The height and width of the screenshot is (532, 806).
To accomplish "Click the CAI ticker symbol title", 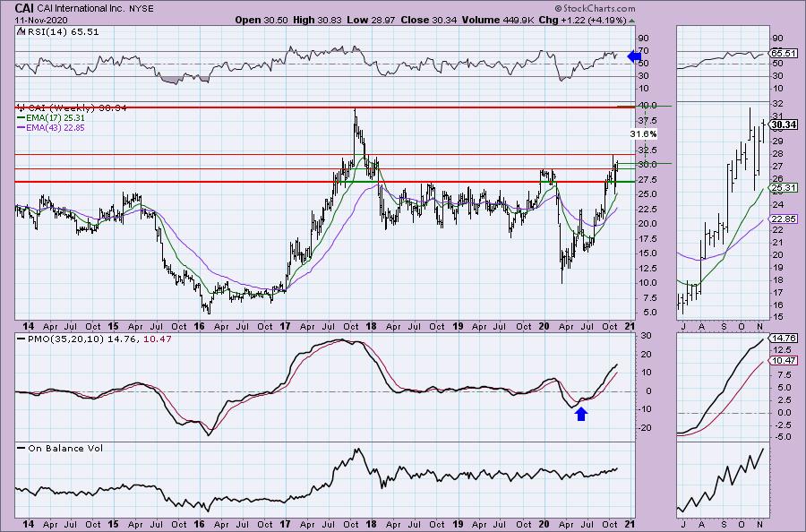I will tap(24, 8).
